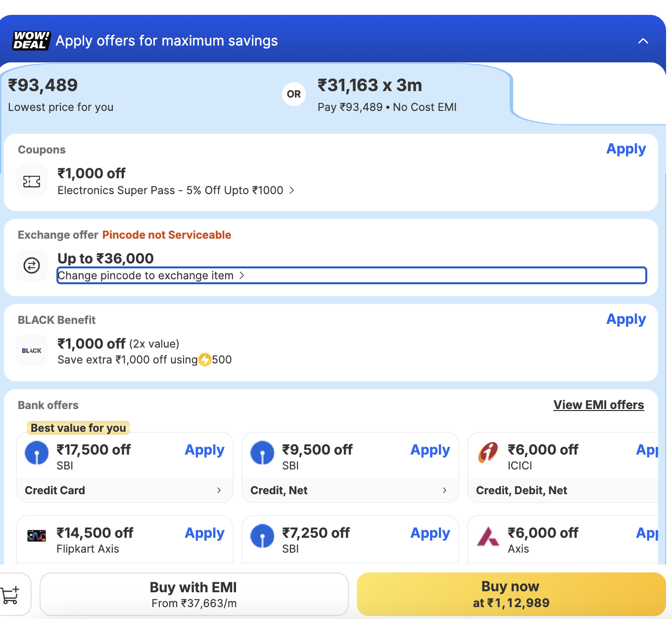Apply the BLACK Benefit offer
This screenshot has height=619, width=672.
pos(626,319)
